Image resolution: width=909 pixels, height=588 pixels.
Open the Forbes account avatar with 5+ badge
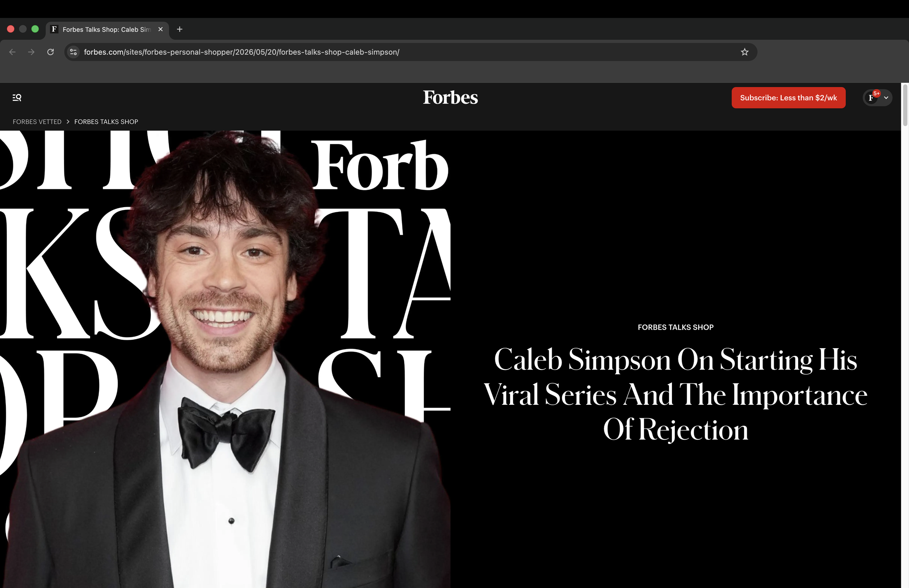[872, 98]
